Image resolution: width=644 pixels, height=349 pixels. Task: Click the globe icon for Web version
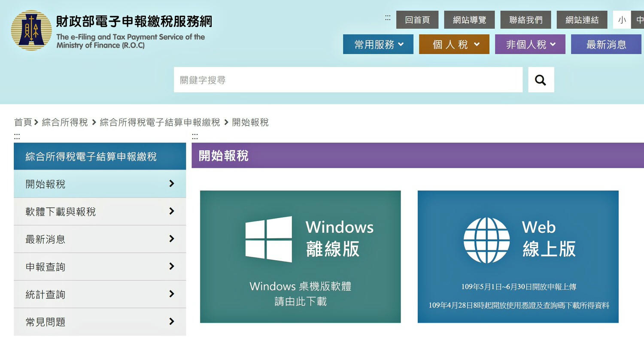487,240
